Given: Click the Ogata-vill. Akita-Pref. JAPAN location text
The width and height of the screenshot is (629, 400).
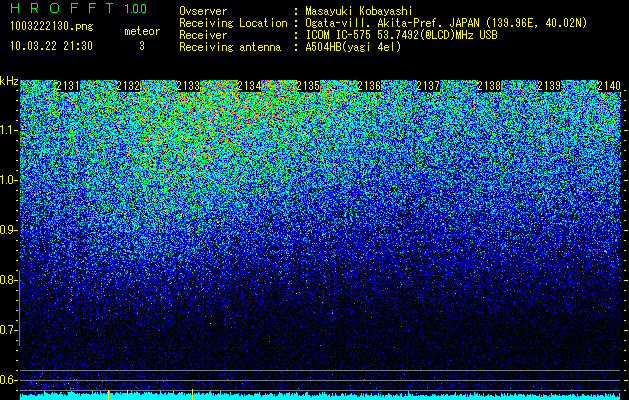Looking at the screenshot, I should pos(446,23).
